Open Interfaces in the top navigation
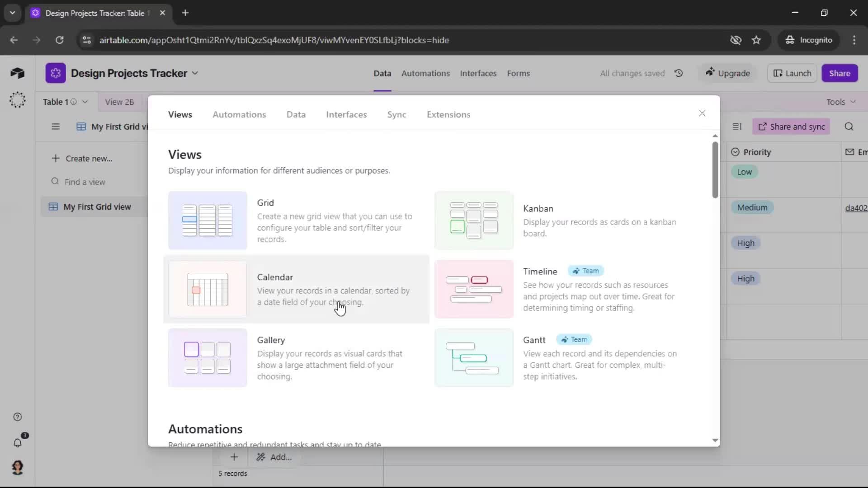 click(478, 74)
